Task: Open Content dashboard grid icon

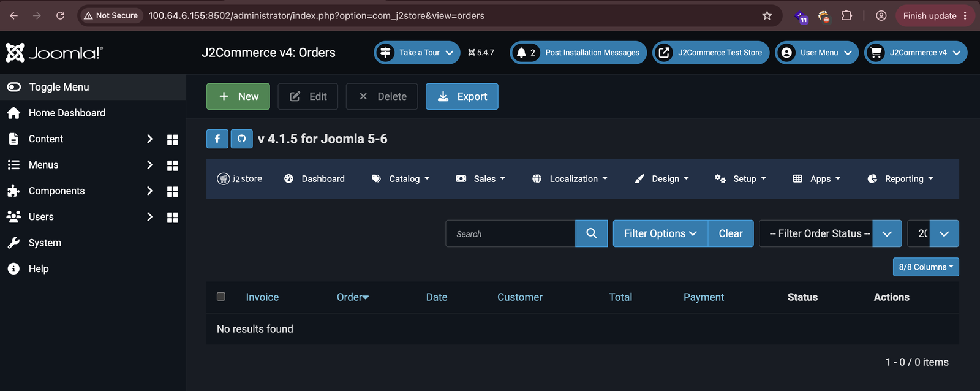Action: (x=173, y=140)
